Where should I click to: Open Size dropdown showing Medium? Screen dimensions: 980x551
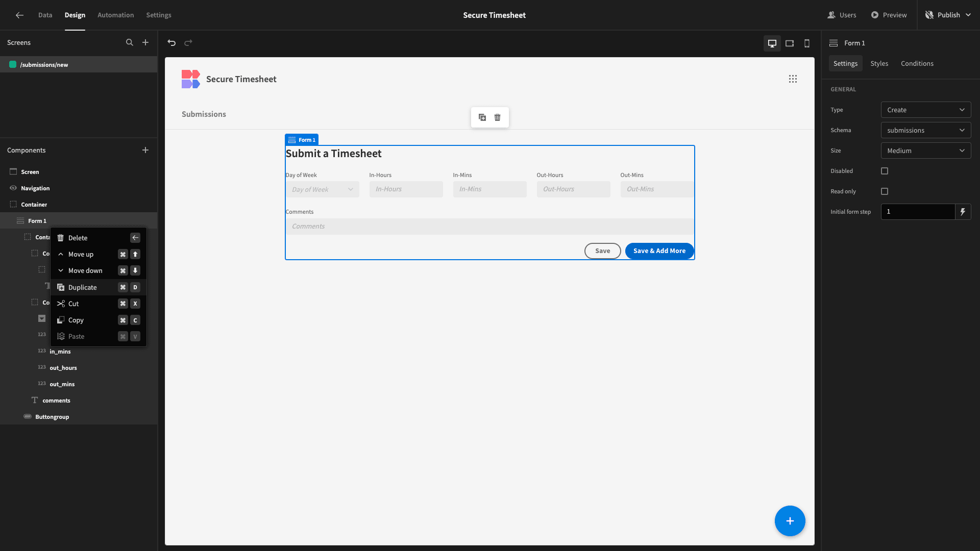926,151
